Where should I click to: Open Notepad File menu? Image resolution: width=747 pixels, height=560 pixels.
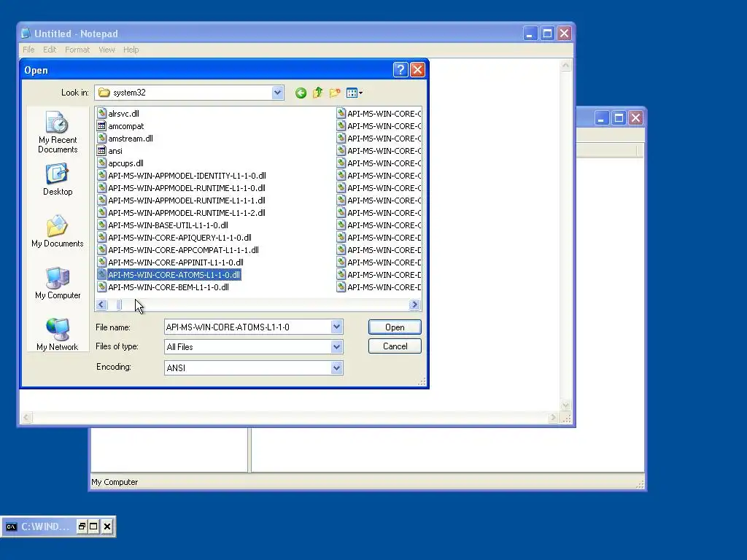click(x=28, y=50)
